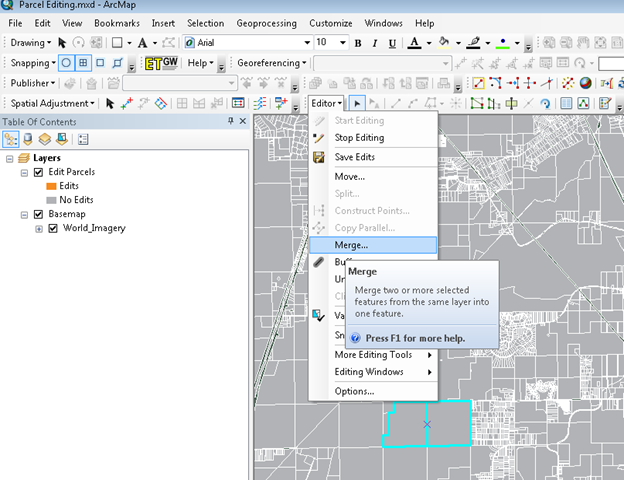Select the Drawing toolbar Select Elements arrow

point(62,43)
